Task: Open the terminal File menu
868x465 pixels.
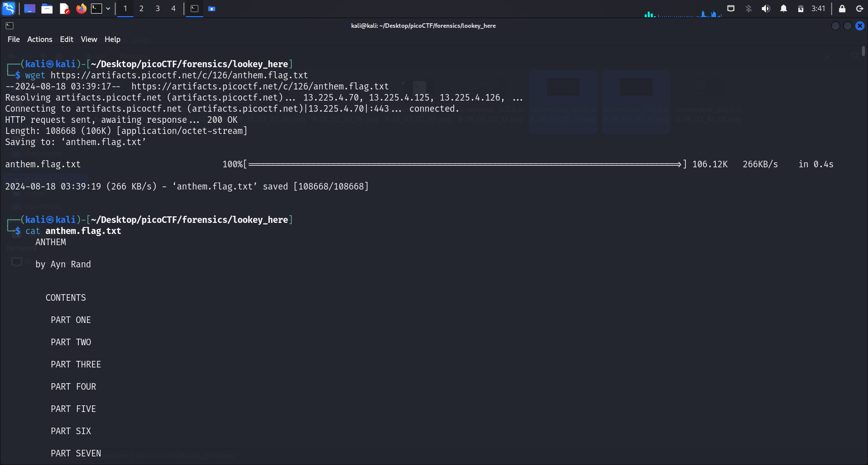Action: (14, 39)
